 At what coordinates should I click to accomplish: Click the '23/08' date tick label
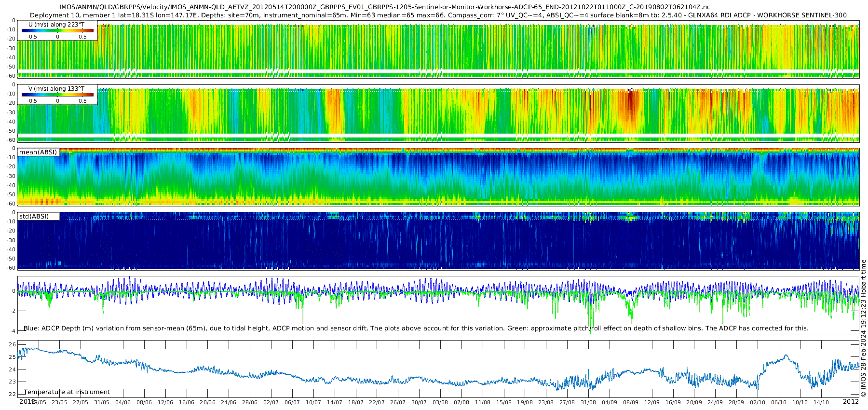546,402
